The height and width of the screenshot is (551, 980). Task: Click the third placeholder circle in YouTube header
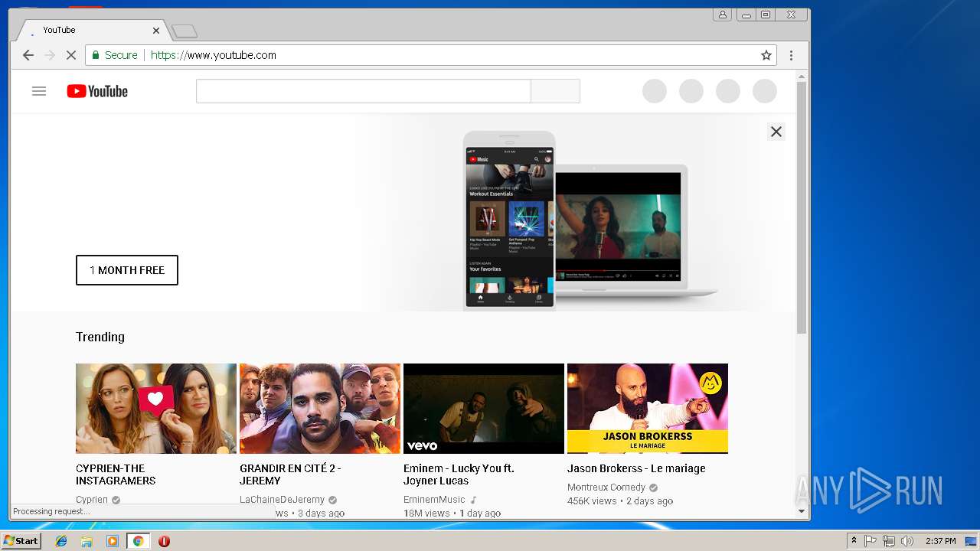point(728,91)
